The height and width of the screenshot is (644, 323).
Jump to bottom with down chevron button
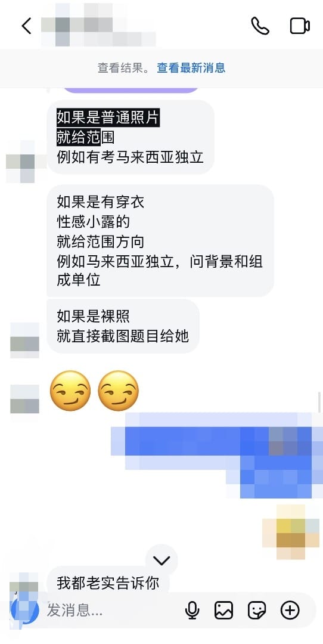pos(161,560)
